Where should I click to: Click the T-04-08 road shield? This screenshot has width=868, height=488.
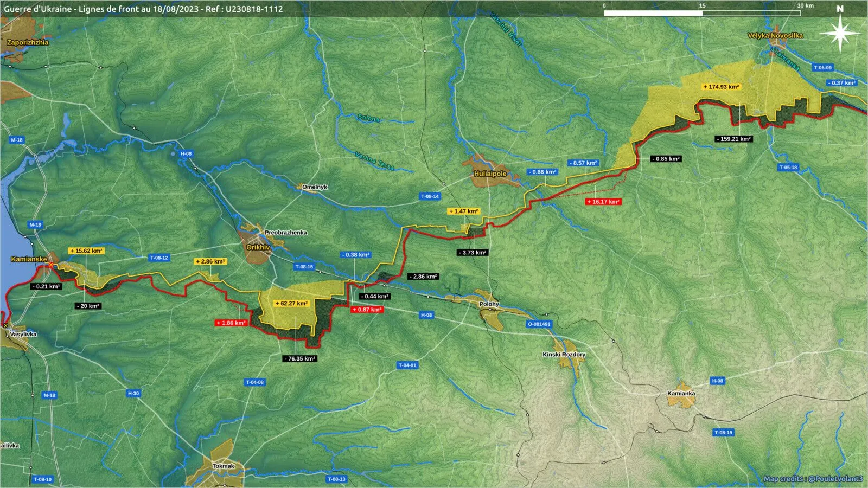coord(255,382)
